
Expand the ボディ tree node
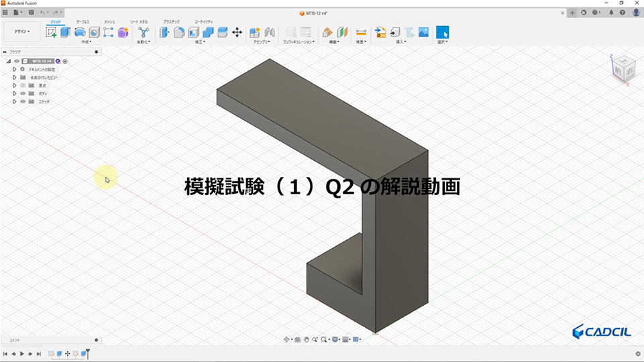pos(14,94)
